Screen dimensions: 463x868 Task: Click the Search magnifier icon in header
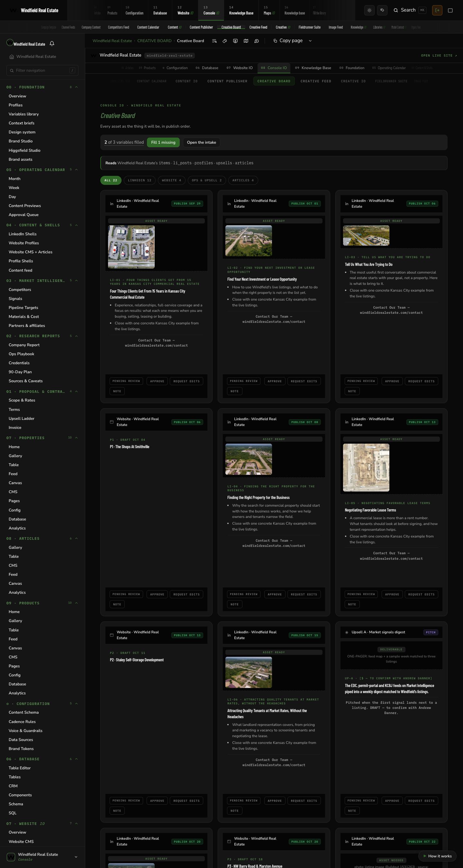coord(396,10)
